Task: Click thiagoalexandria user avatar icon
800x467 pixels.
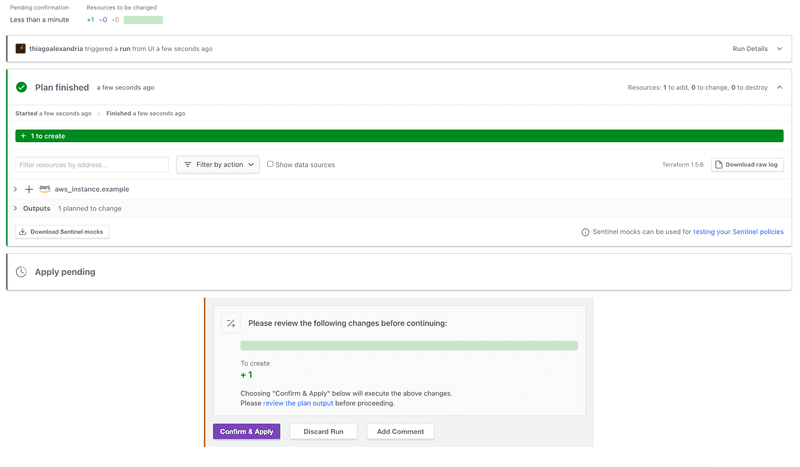Action: point(20,48)
